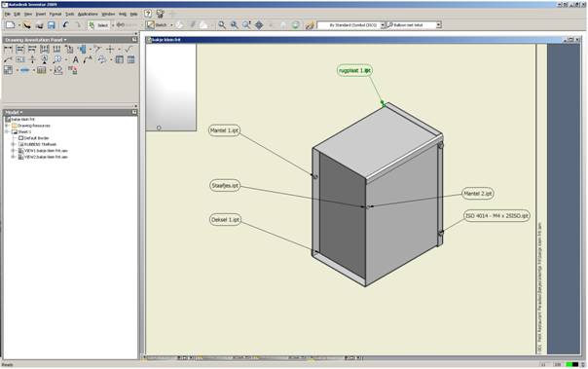Expand the title block tree node
Image resolution: width=588 pixels, height=369 pixels.
(x=14, y=144)
